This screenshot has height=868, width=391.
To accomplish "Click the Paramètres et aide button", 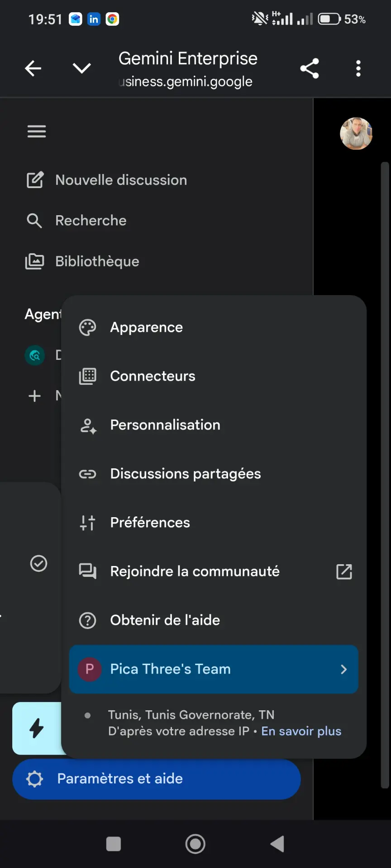I will point(157,779).
